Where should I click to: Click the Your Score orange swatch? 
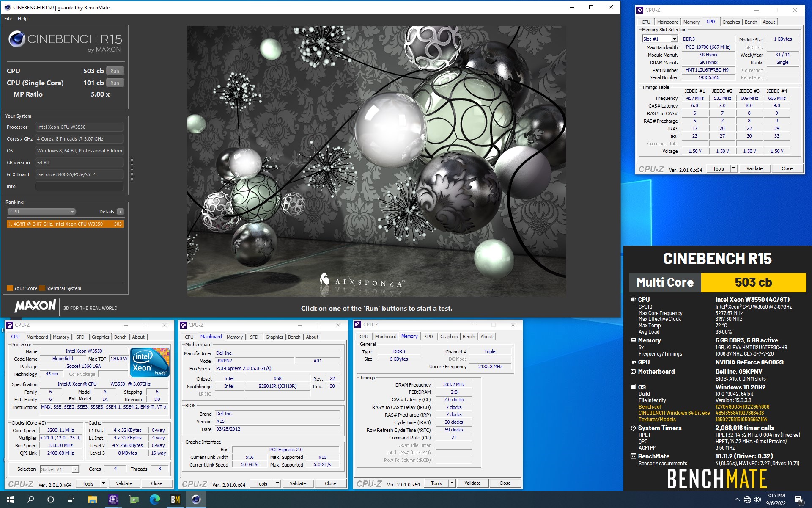(x=10, y=288)
